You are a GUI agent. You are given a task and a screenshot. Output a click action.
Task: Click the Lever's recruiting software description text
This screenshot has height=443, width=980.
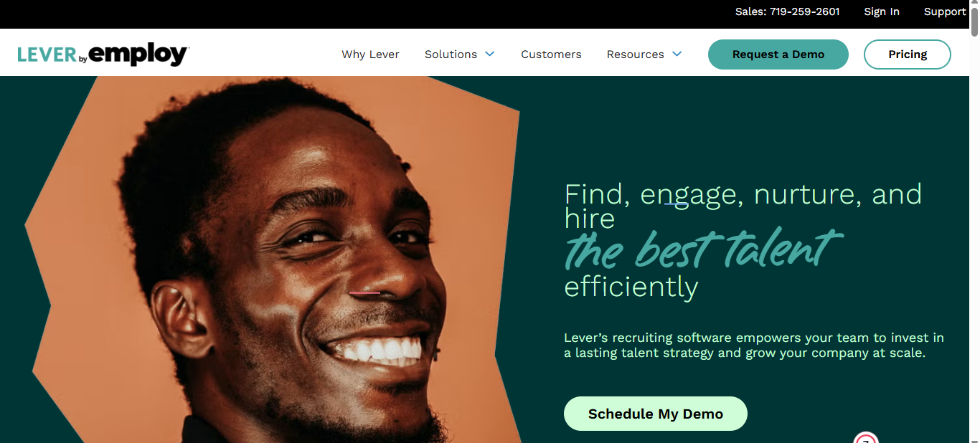tap(754, 345)
